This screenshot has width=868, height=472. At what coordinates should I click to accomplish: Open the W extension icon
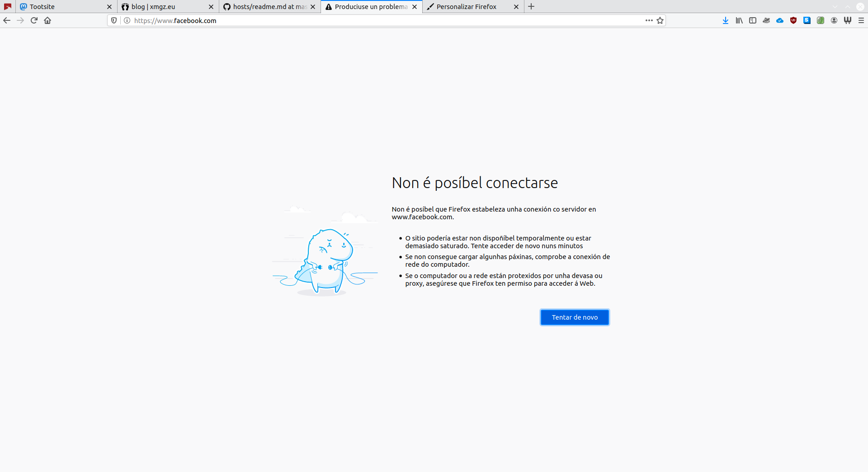[x=848, y=20]
